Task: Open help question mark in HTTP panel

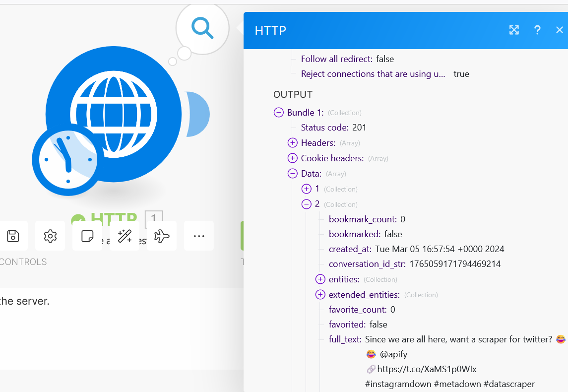Action: (x=537, y=30)
